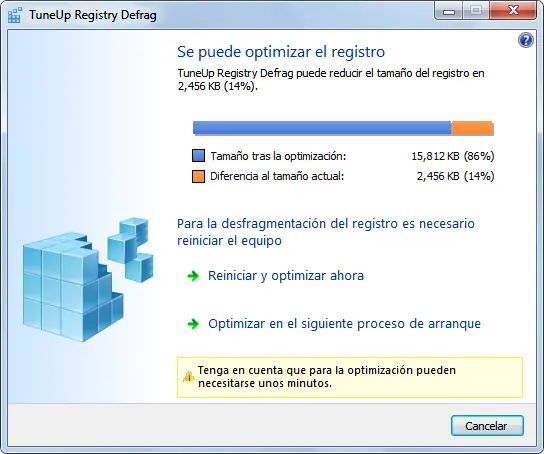
Task: Click green arrow beside Reiniciar y optimizar ahora
Action: click(193, 276)
